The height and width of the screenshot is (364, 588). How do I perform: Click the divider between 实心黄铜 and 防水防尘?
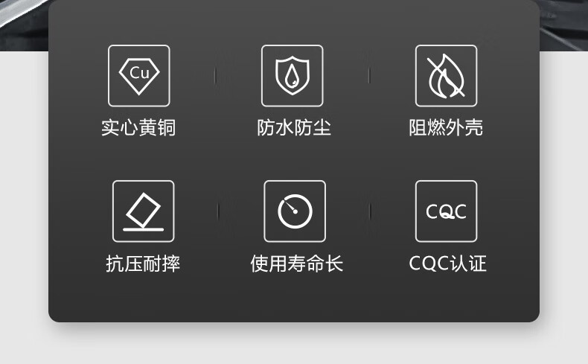[x=215, y=76]
